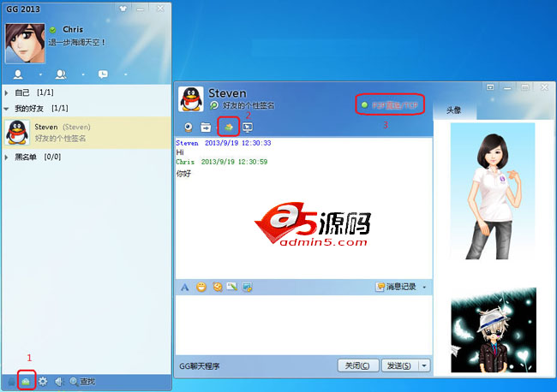557x392 pixels.
Task: Click the user name Chris
Action: coord(73,29)
